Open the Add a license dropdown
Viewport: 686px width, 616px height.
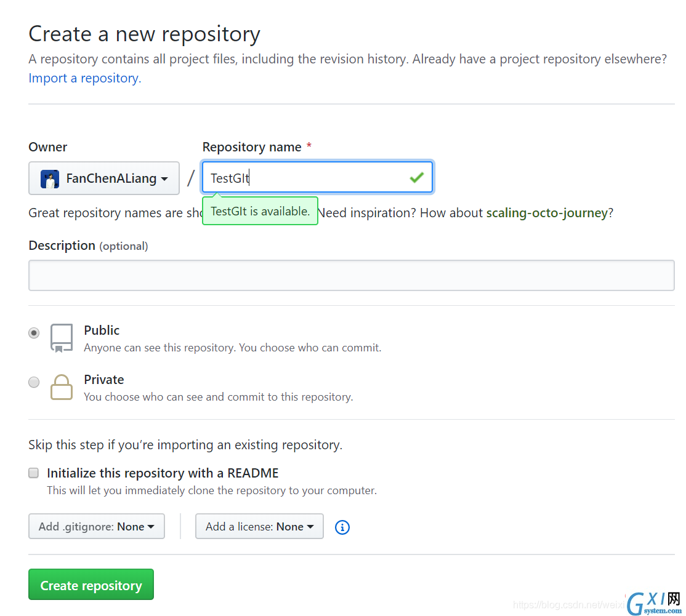(x=259, y=526)
